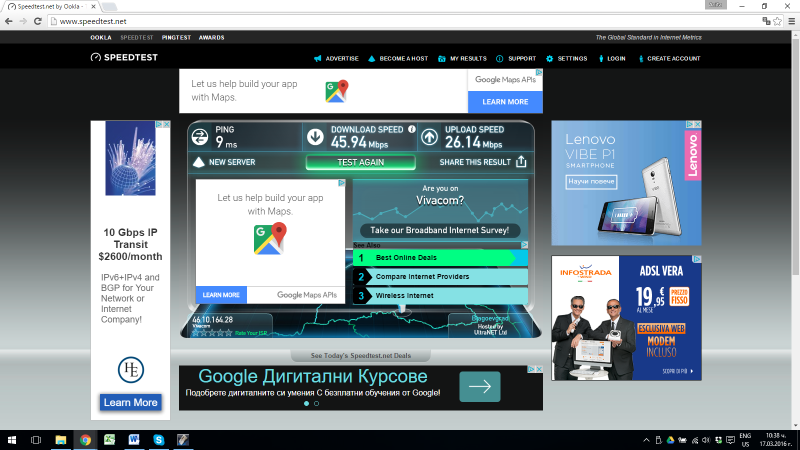Close the Google courses banner ad X
Image resolution: width=800 pixels, height=450 pixels.
[539, 369]
